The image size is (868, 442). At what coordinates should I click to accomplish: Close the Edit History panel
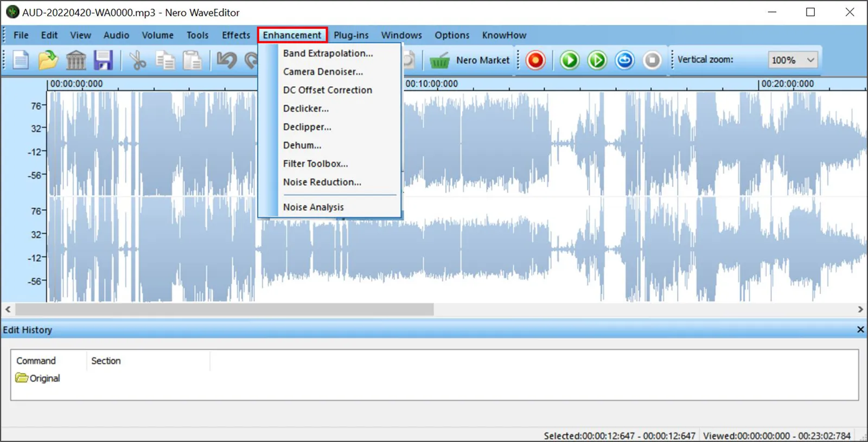click(x=860, y=330)
